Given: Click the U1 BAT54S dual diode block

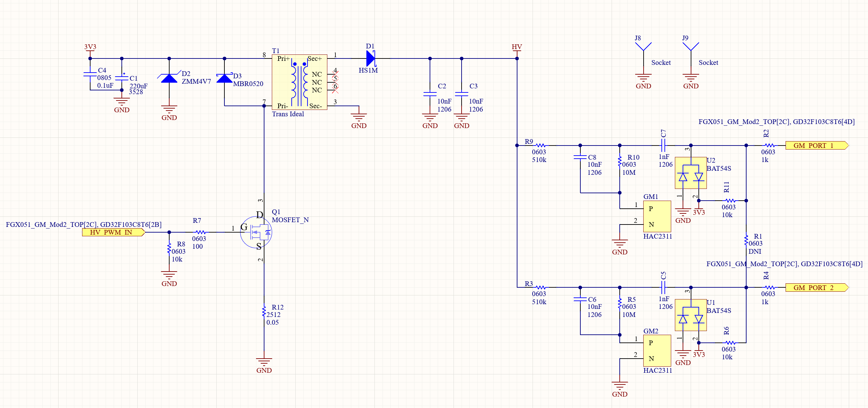Looking at the screenshot, I should (691, 315).
